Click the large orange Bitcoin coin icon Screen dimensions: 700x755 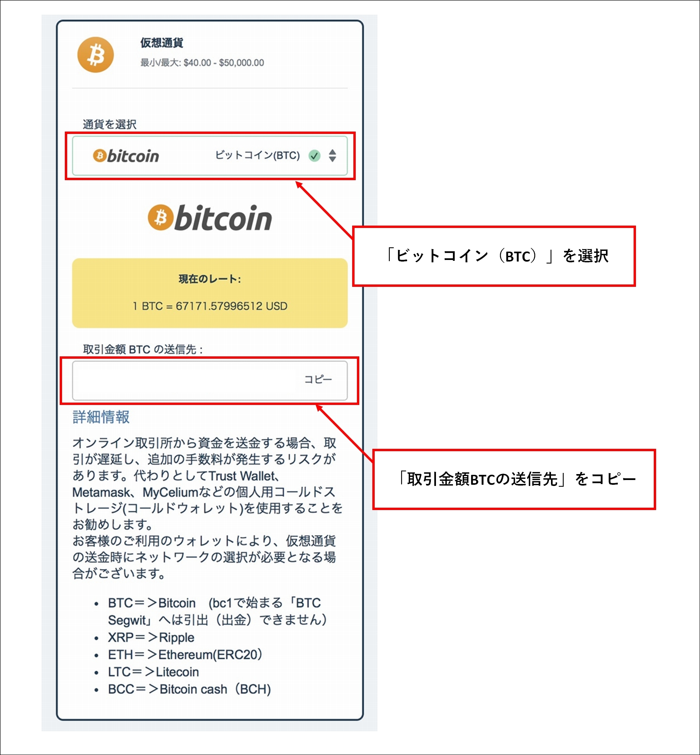coord(95,55)
